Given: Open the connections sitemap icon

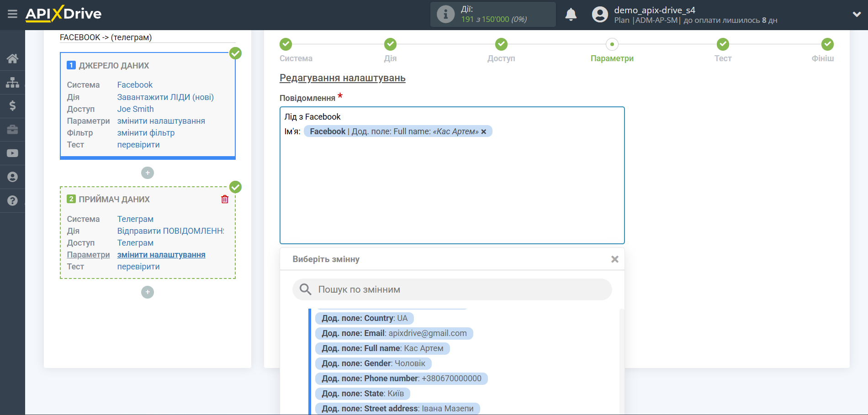Looking at the screenshot, I should 12,82.
